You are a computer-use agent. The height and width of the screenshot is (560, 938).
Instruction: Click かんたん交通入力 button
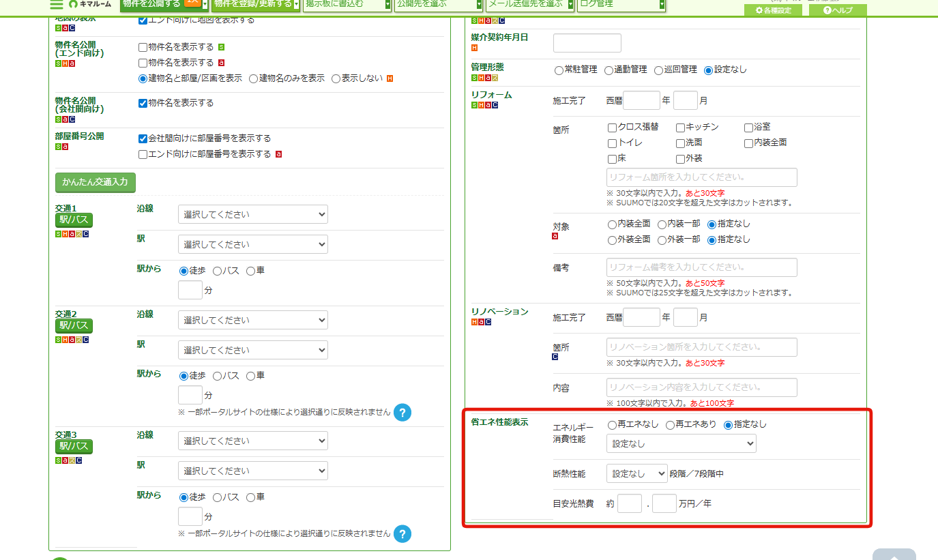tap(96, 183)
